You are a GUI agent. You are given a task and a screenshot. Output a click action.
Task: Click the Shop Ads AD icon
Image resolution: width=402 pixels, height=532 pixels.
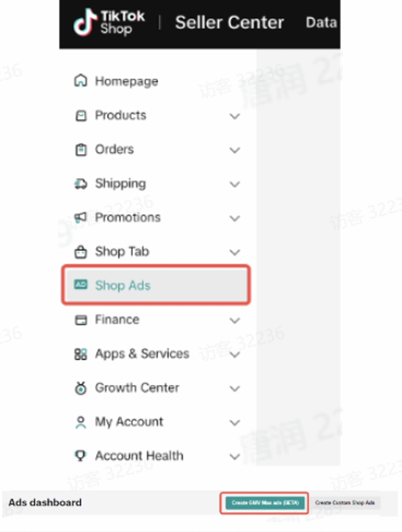click(81, 285)
